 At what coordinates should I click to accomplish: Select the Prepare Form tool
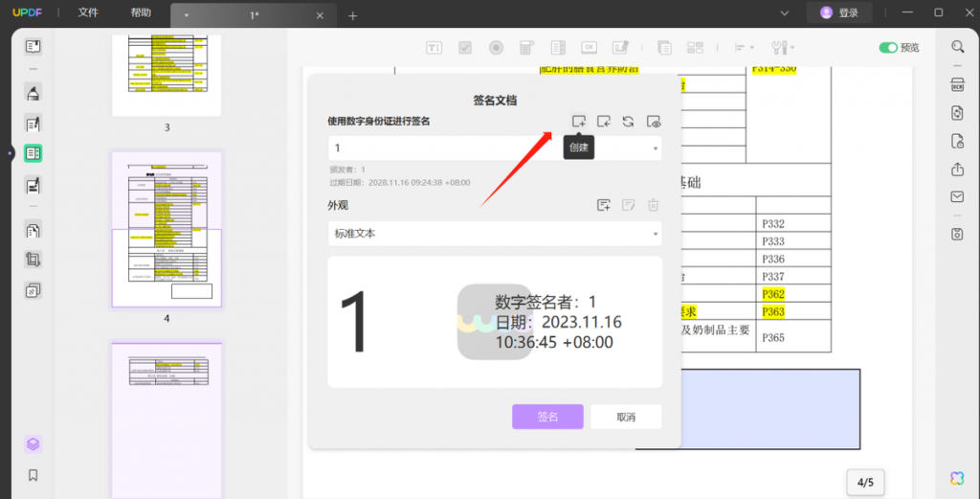point(33,153)
